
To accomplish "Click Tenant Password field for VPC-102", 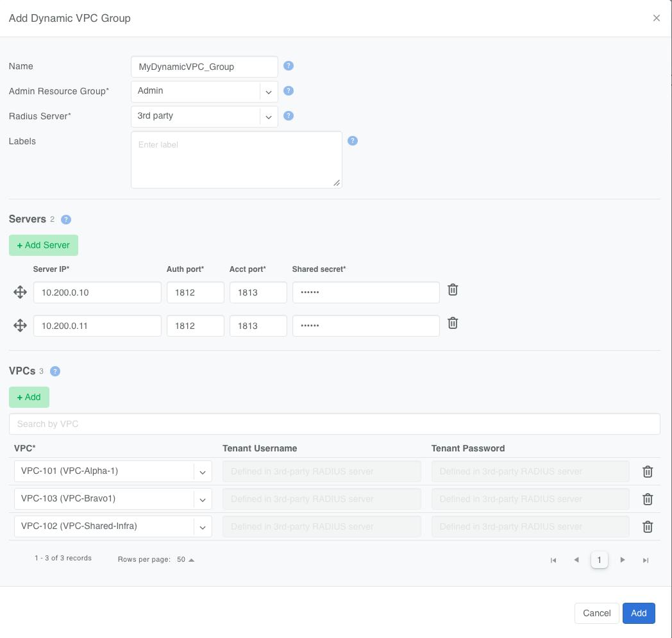I will point(530,526).
